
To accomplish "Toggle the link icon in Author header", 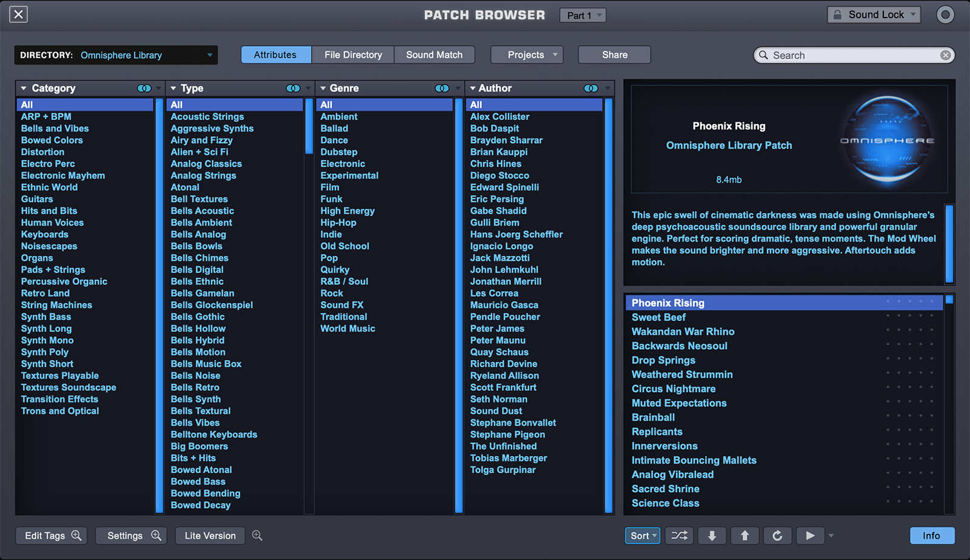I will pyautogui.click(x=591, y=88).
